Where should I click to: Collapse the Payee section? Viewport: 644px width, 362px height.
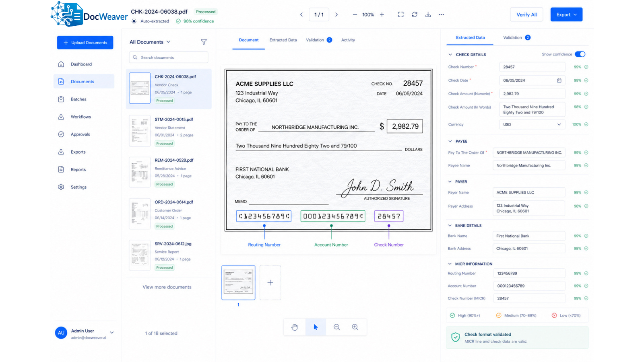click(x=450, y=141)
